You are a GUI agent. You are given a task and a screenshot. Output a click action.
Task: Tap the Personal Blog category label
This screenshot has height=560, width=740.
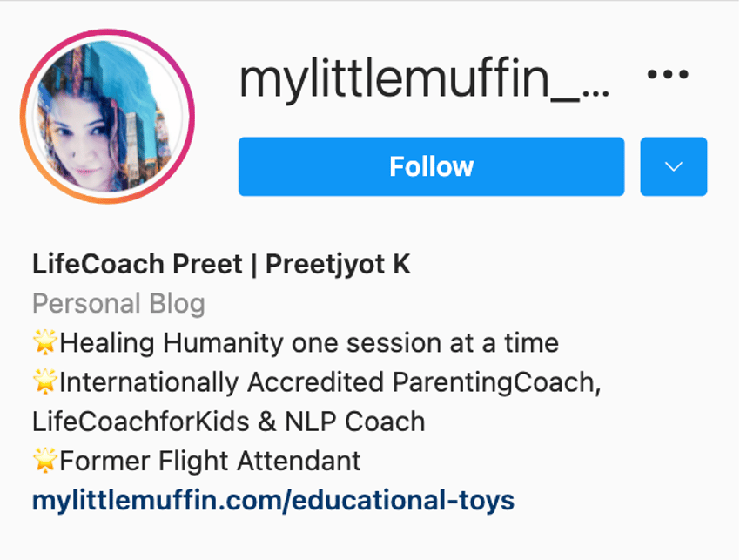click(118, 303)
